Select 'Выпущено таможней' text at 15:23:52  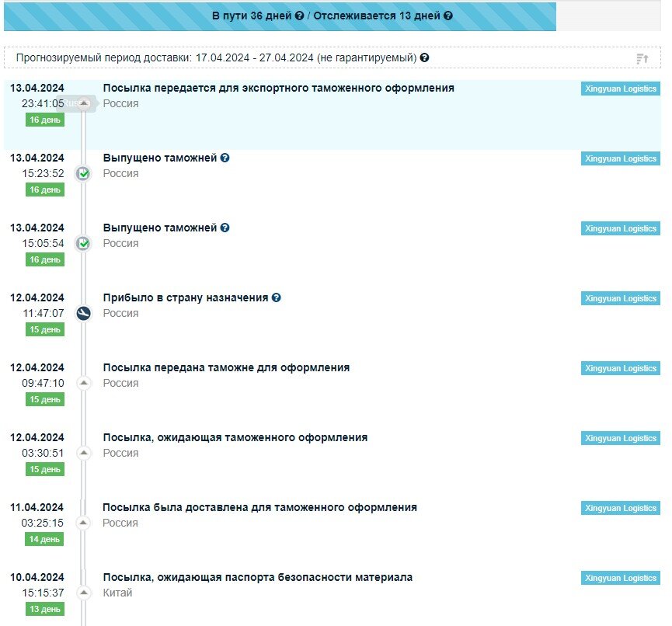160,158
